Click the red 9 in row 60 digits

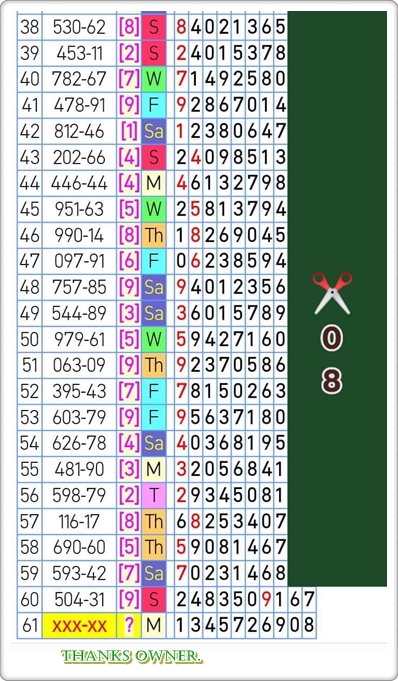266,600
